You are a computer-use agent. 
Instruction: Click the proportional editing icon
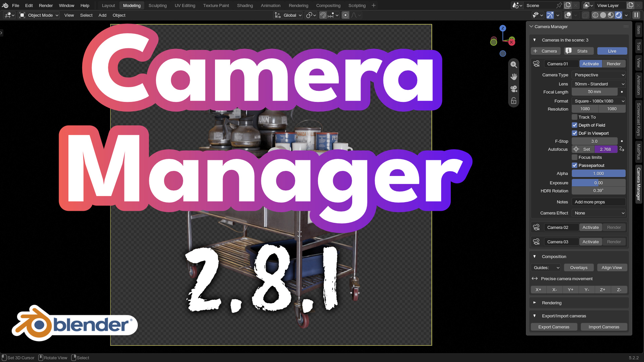(x=345, y=15)
